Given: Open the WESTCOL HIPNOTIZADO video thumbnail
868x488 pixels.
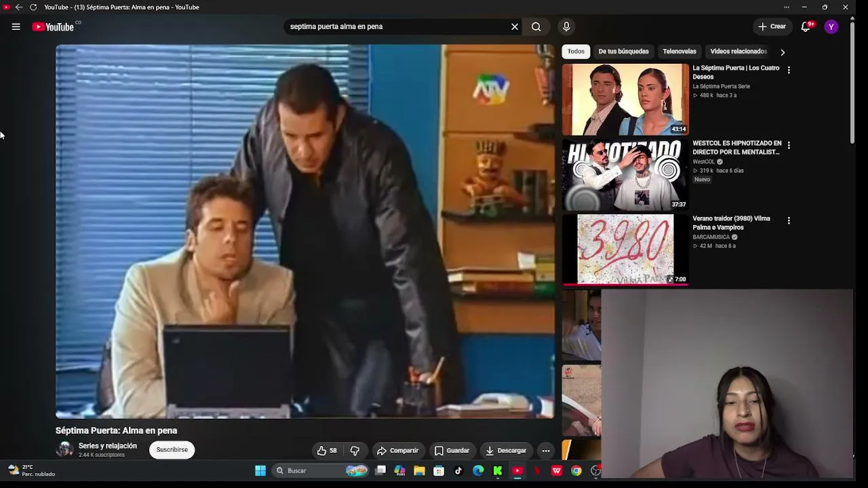Looking at the screenshot, I should click(625, 175).
